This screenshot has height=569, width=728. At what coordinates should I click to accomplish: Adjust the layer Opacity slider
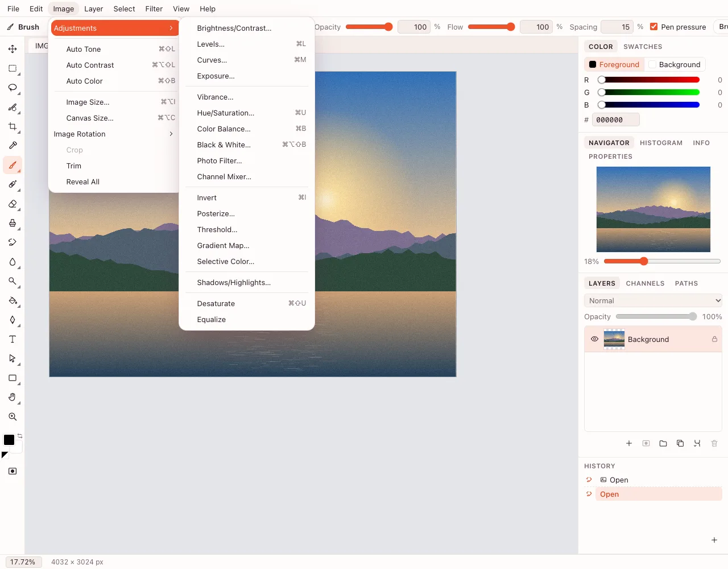click(x=656, y=316)
